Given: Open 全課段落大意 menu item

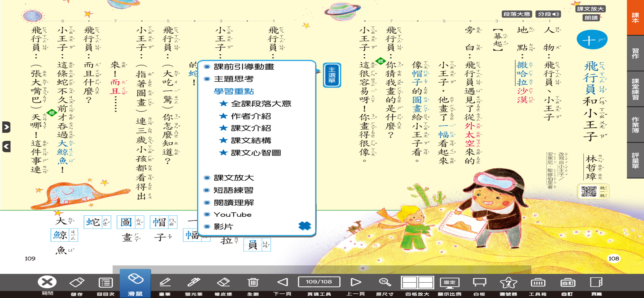Looking at the screenshot, I should pyautogui.click(x=261, y=103).
